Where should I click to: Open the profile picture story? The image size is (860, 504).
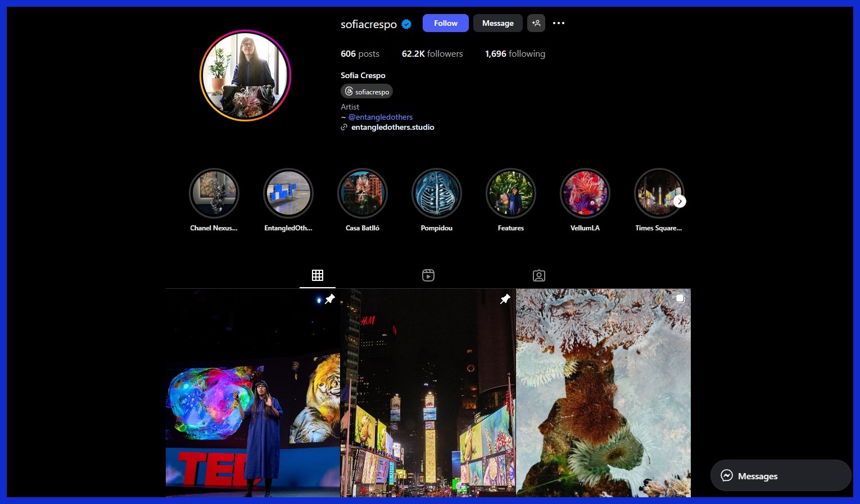pos(245,76)
